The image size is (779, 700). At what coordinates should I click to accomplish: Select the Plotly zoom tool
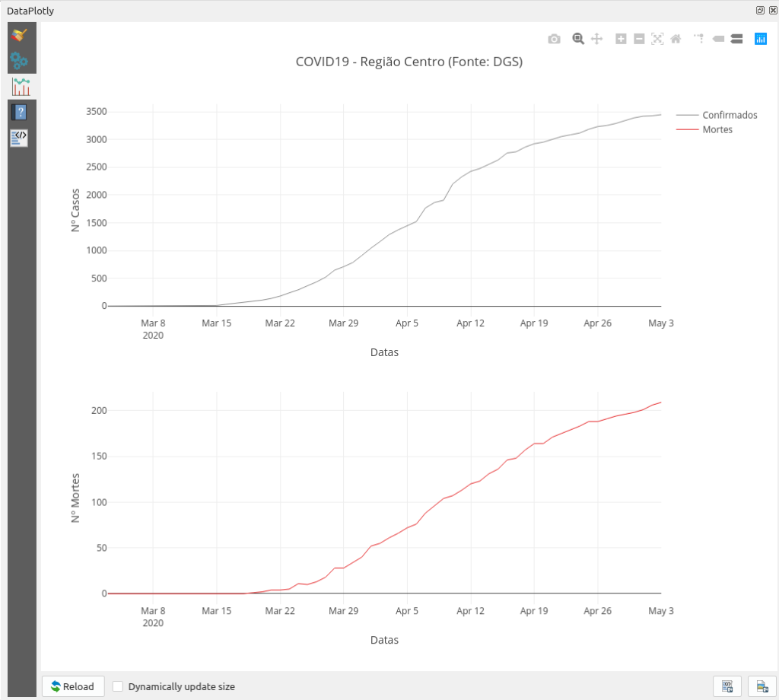[x=578, y=39]
